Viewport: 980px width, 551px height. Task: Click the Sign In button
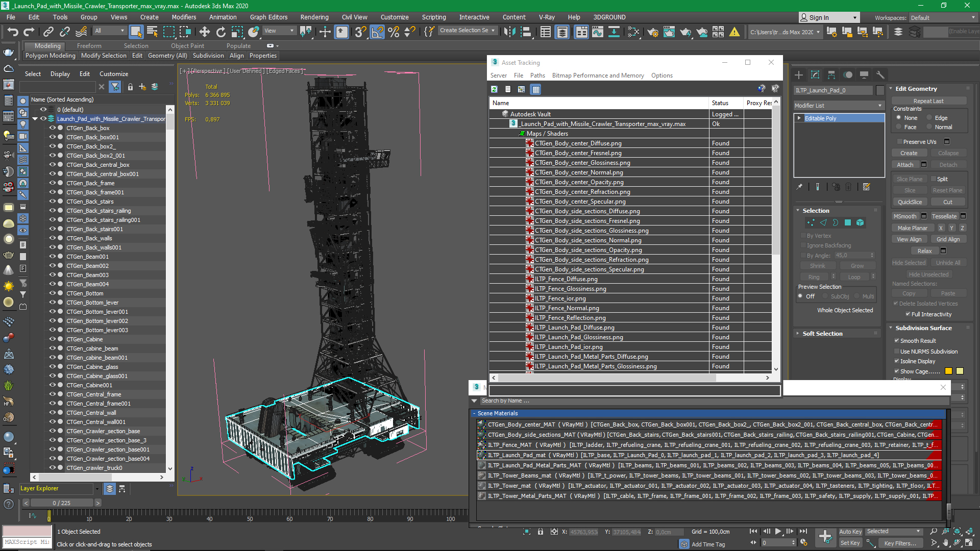pos(829,17)
